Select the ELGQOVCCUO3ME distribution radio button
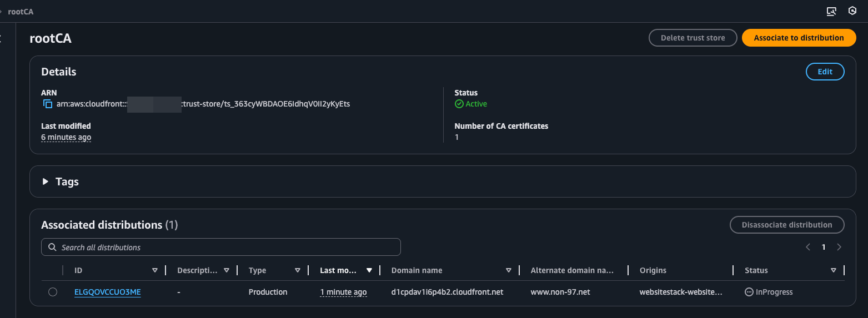This screenshot has height=318, width=868. 53,292
